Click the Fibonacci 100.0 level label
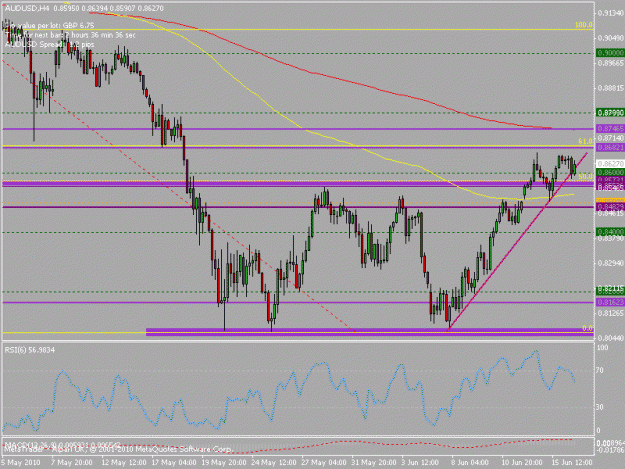 click(x=584, y=25)
